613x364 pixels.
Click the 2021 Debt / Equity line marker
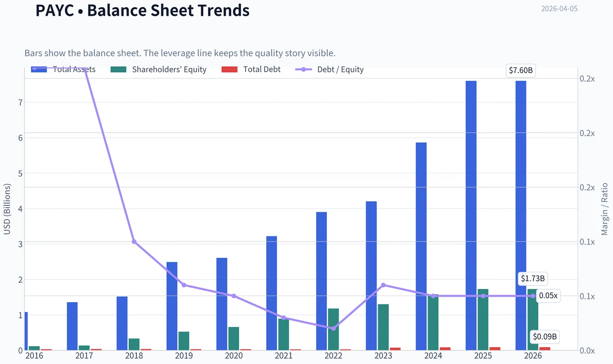[284, 318]
